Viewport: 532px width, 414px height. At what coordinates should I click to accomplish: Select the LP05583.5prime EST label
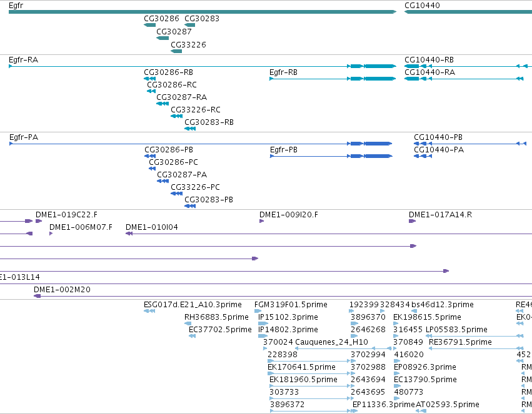(x=457, y=330)
